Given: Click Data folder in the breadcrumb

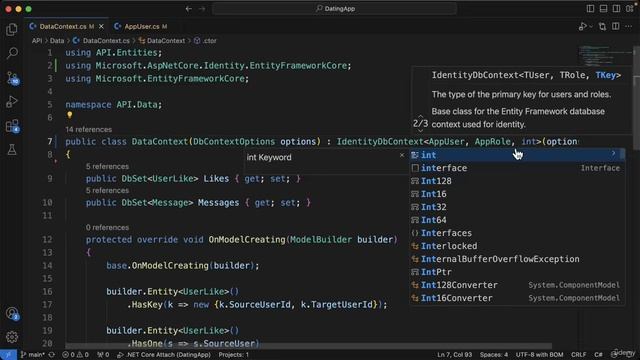Looking at the screenshot, I should (x=57, y=41).
